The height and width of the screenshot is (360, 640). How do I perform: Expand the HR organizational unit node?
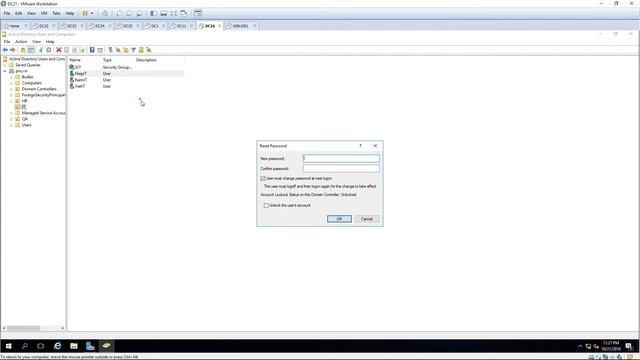(11, 101)
